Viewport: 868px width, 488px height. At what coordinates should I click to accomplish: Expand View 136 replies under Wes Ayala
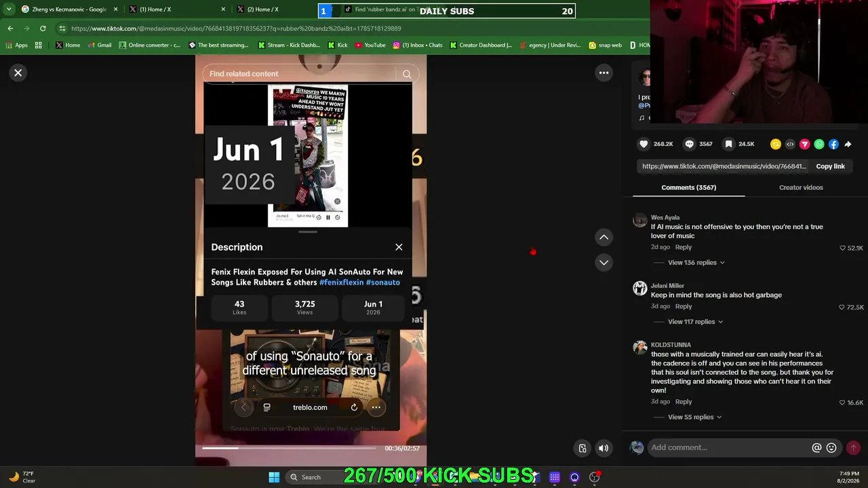[x=696, y=262]
